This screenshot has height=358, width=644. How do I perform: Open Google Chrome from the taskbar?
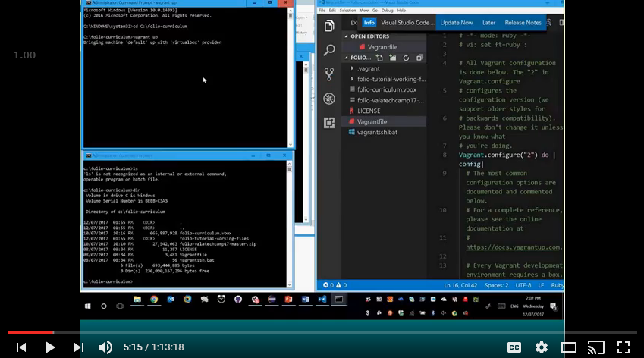click(154, 300)
